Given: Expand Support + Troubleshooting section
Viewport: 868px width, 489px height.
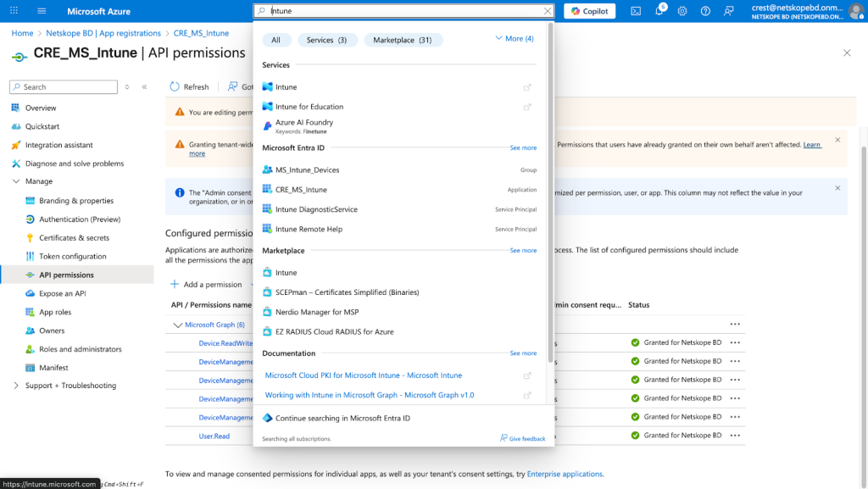Looking at the screenshot, I should [15, 386].
